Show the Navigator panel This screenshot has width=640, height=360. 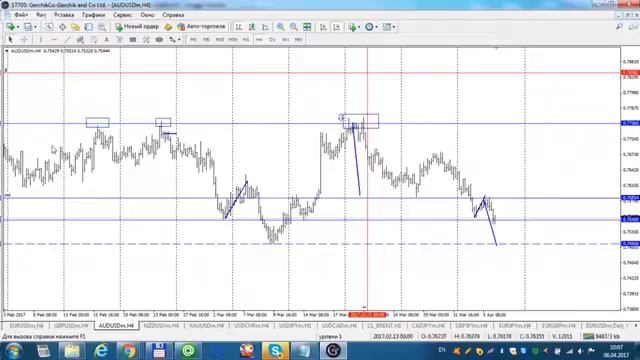75,27
